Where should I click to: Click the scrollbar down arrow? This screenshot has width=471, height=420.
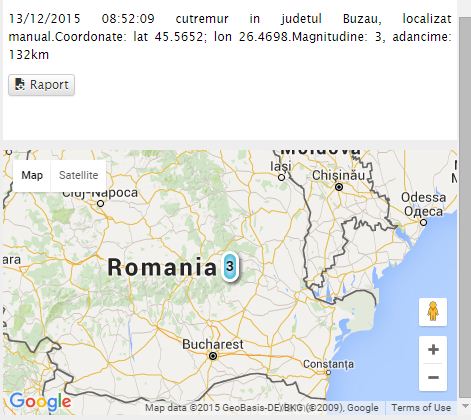(465, 406)
